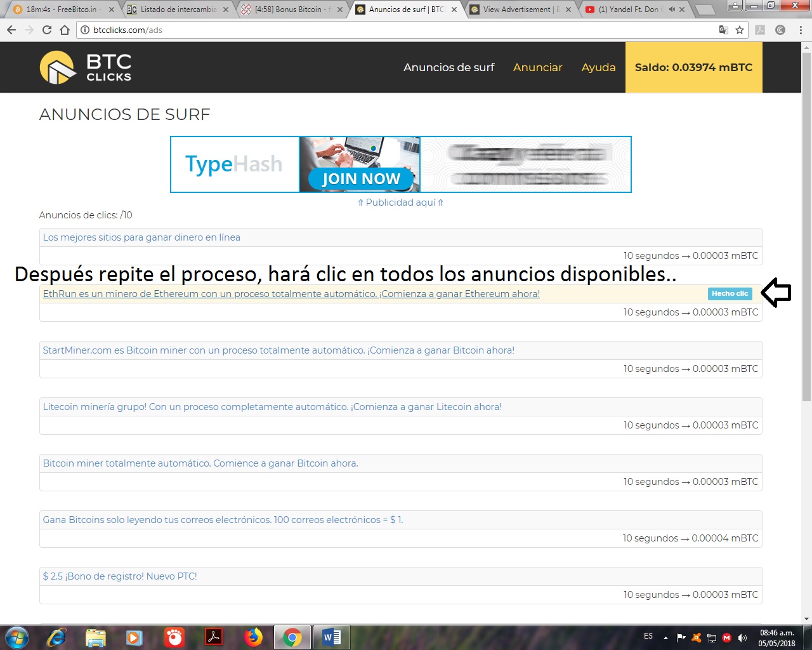Open Windows Explorer folder in taskbar
This screenshot has width=812, height=650.
click(95, 637)
